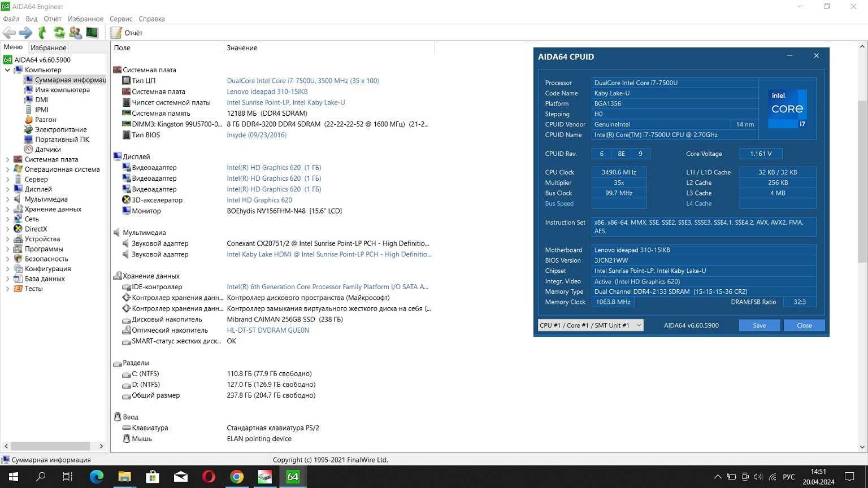The width and height of the screenshot is (868, 488).
Task: Open Intel Sunrise Point-LP chipset link
Action: coord(286,102)
